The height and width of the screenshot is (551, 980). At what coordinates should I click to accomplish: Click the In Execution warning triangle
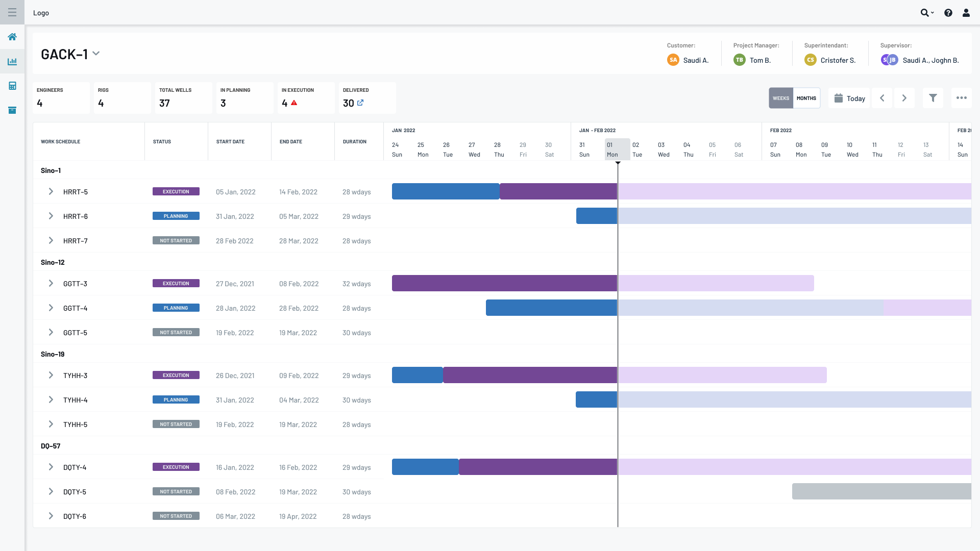(294, 103)
